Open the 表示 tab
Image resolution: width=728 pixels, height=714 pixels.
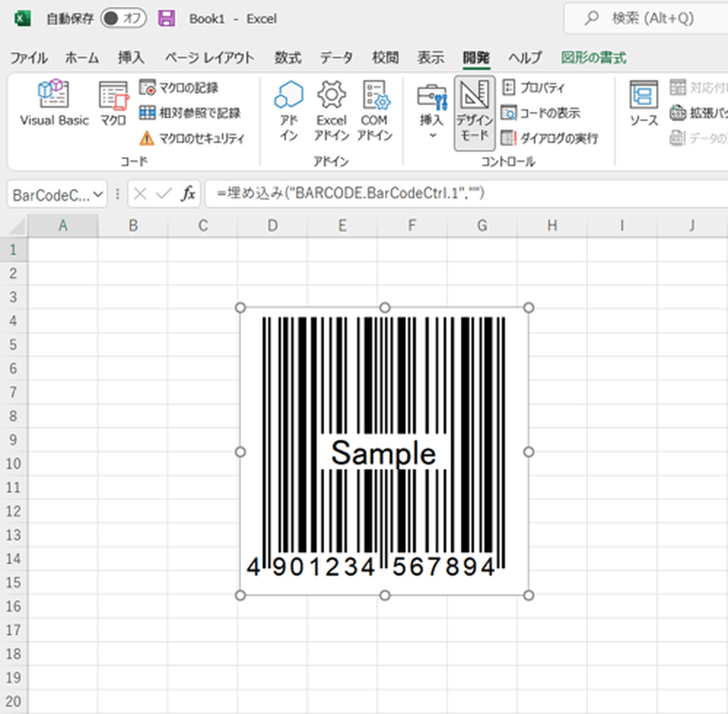pos(430,58)
